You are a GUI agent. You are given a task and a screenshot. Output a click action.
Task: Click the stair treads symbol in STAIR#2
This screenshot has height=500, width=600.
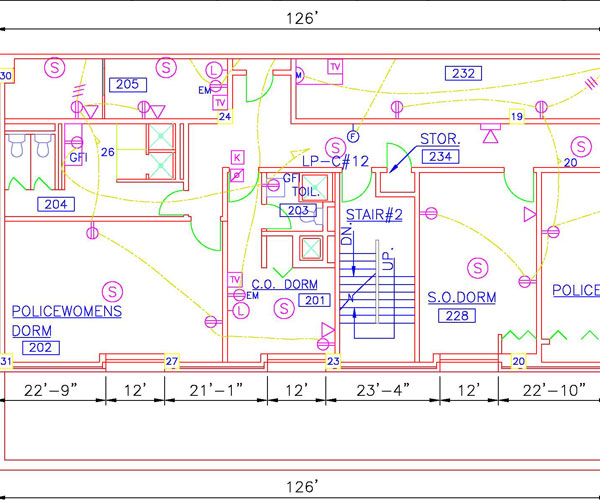tap(377, 290)
